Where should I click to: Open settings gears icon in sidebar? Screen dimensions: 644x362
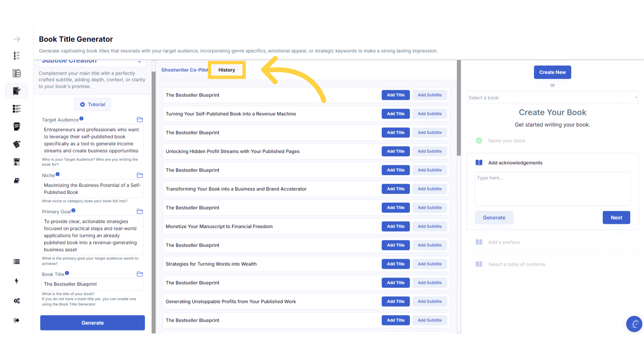[x=16, y=301]
